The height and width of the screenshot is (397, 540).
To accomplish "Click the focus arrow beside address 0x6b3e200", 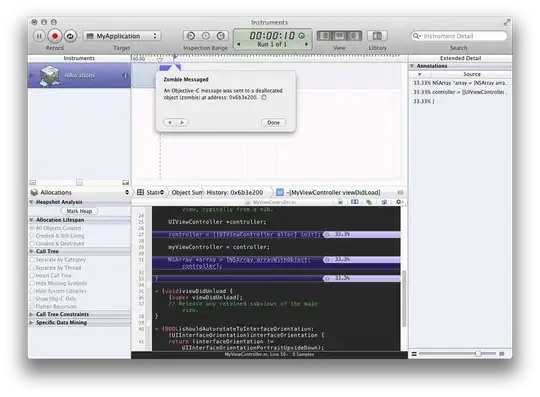I will click(264, 97).
